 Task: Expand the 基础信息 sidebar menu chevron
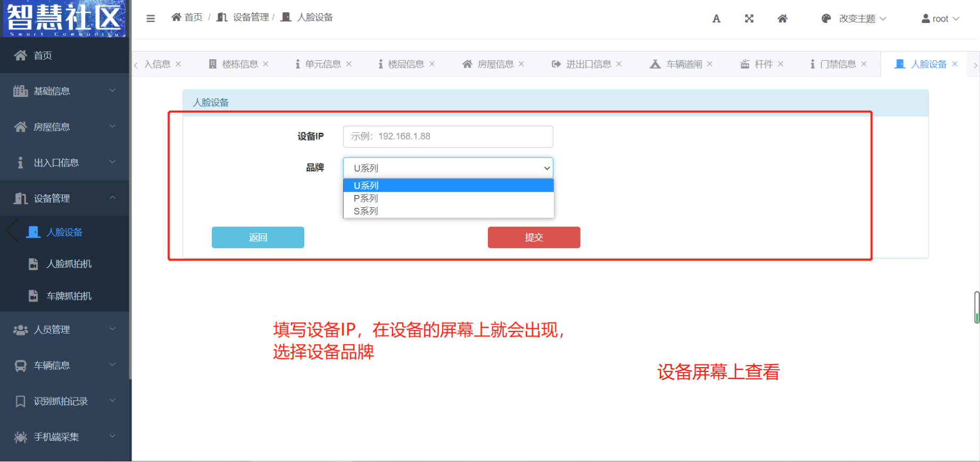[112, 91]
